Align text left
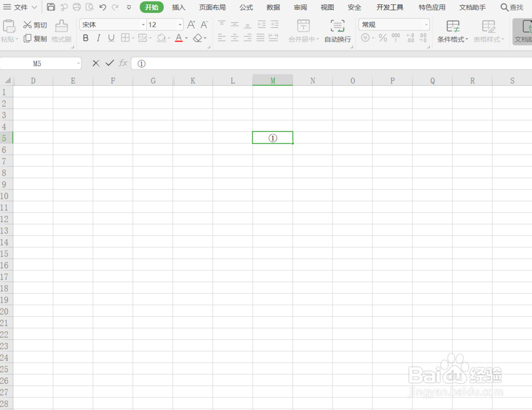 221,38
